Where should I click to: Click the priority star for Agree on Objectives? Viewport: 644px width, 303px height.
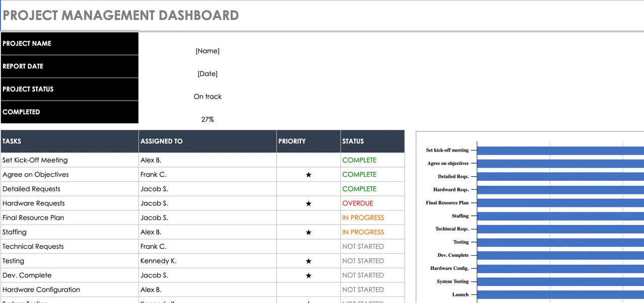coord(308,175)
